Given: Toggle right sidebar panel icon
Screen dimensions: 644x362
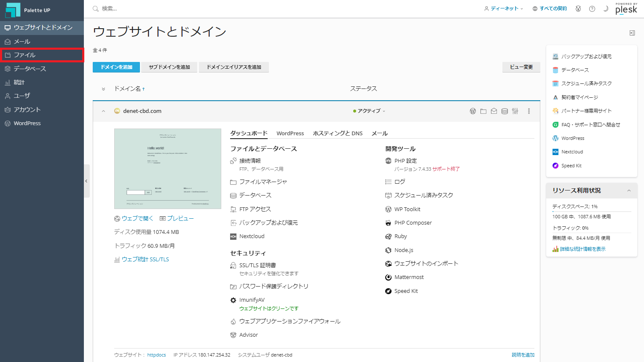Looking at the screenshot, I should click(632, 33).
